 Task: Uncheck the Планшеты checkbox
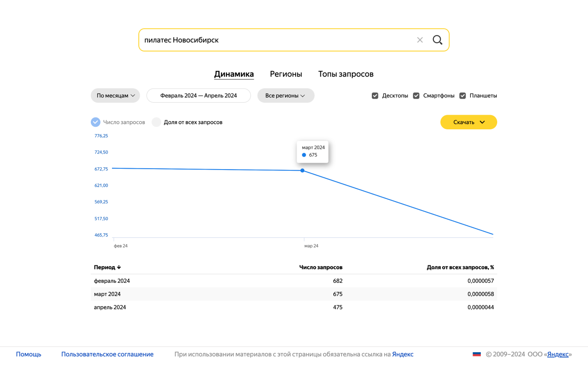(x=462, y=96)
